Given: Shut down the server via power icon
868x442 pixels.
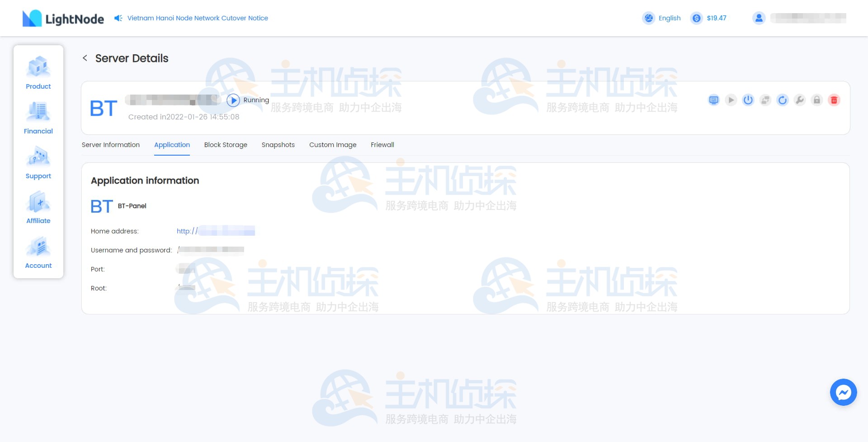Looking at the screenshot, I should click(x=748, y=100).
